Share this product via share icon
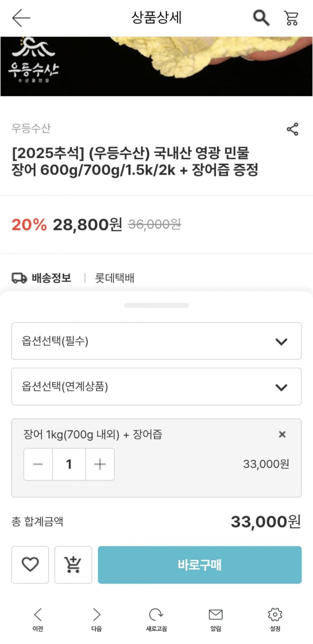Screen dimensions: 313x644 tap(292, 129)
